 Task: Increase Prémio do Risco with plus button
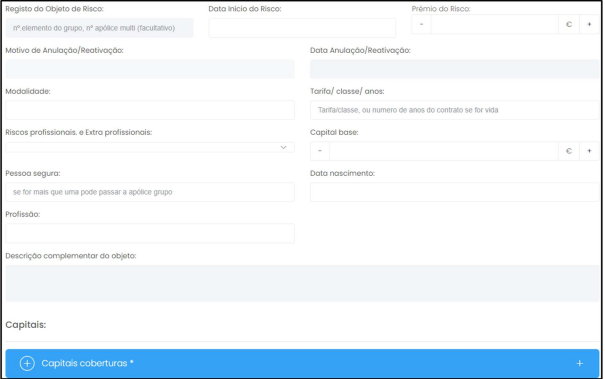589,24
